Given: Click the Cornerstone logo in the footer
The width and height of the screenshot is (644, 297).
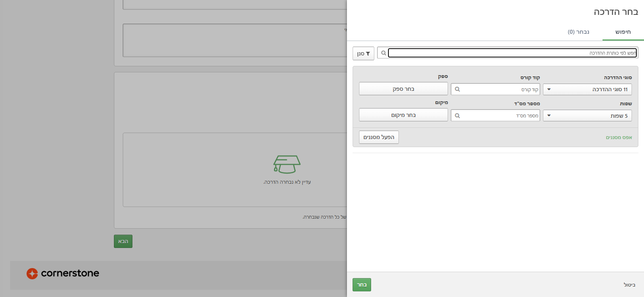Looking at the screenshot, I should [63, 273].
